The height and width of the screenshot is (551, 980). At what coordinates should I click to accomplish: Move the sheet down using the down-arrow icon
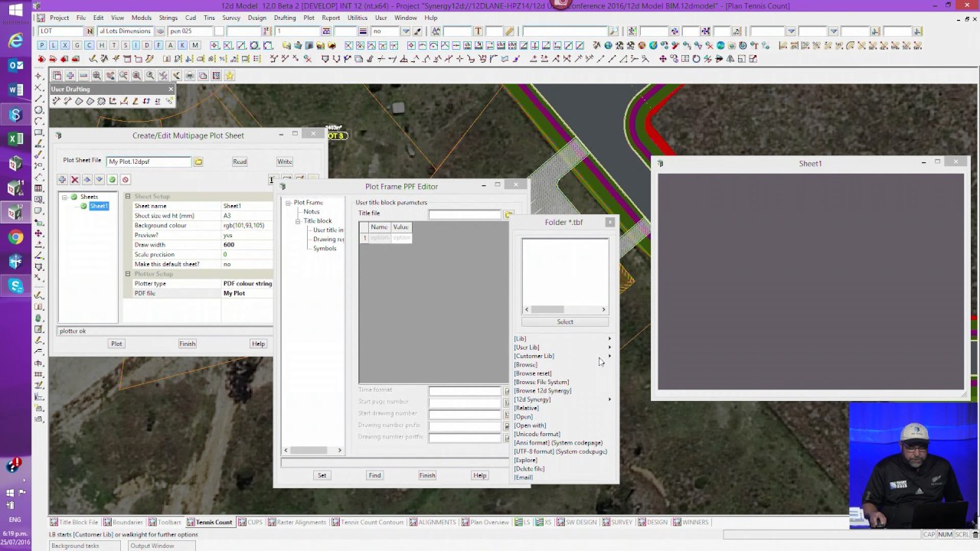click(x=100, y=180)
